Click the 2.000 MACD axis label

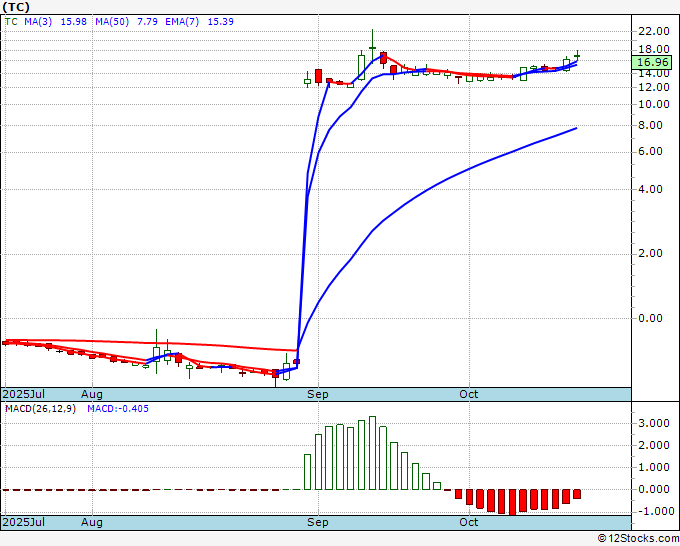(654, 445)
